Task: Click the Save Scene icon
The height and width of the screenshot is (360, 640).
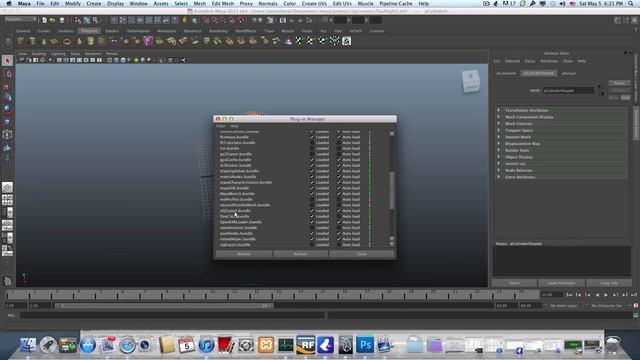Action: pos(62,20)
